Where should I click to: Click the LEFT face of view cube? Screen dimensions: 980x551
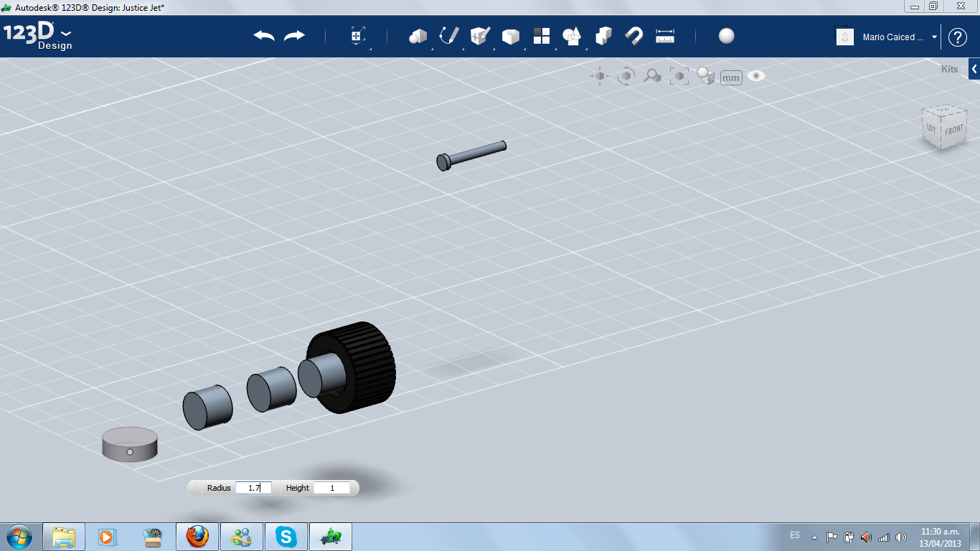(x=930, y=128)
